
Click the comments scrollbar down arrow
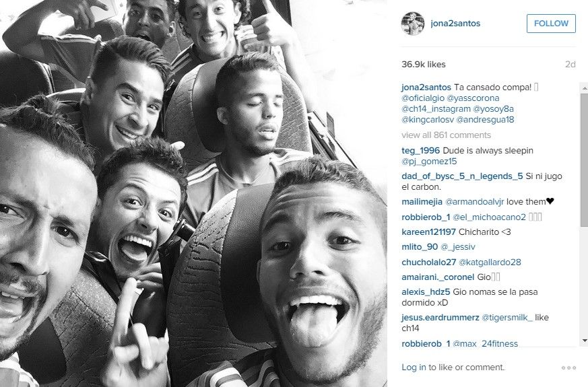584,341
